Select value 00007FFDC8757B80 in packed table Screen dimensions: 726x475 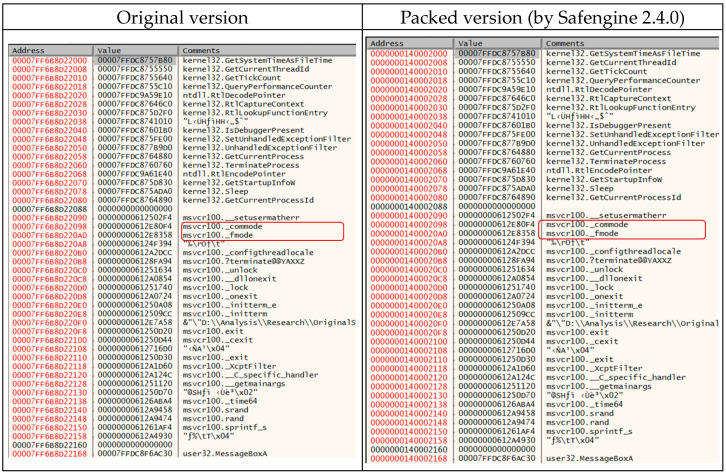pos(497,53)
